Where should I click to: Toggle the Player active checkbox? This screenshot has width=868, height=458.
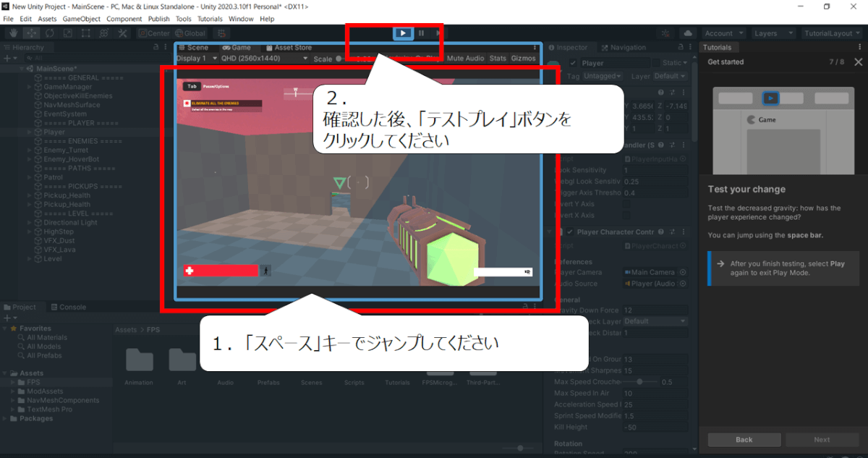pyautogui.click(x=574, y=64)
